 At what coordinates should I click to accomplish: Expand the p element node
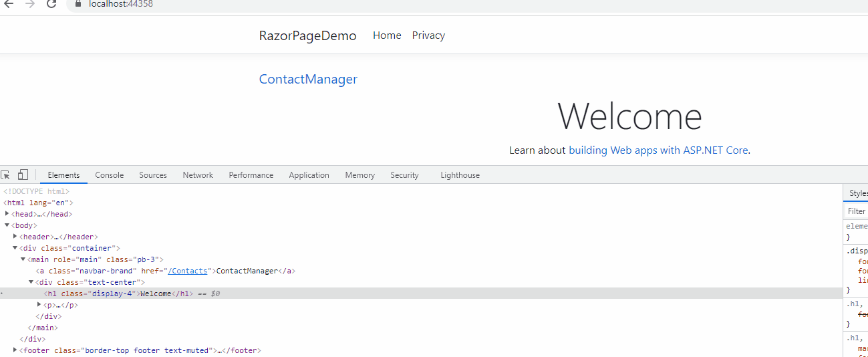point(39,305)
